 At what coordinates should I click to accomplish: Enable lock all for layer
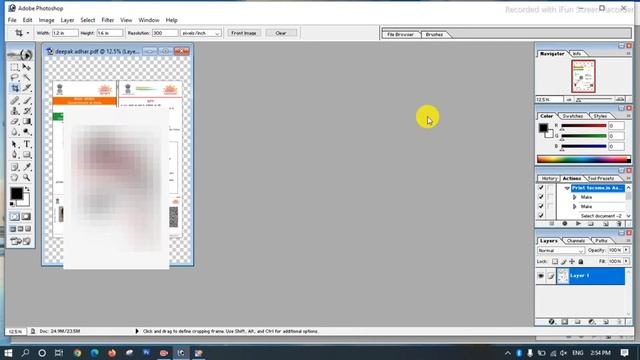click(x=580, y=262)
